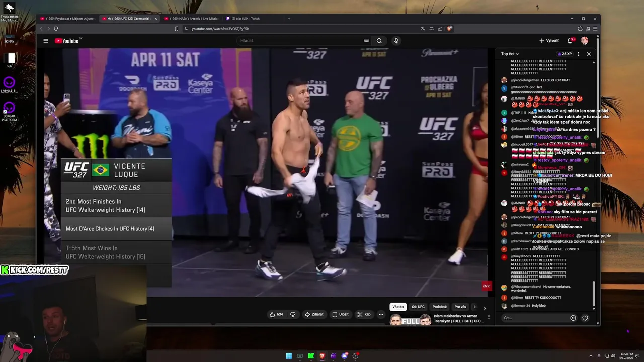Open the Brave browser hamburger menu

pyautogui.click(x=594, y=29)
